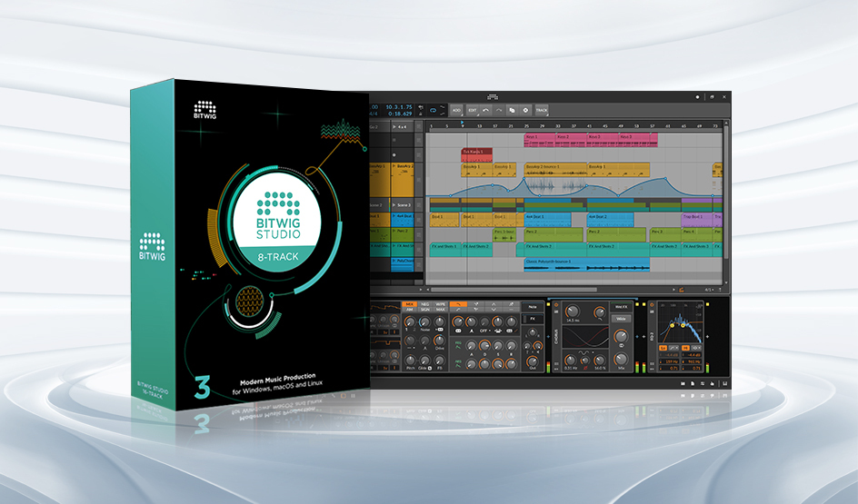Viewport: 858px width, 504px height.
Task: Select the Keys 1 pink clip
Action: click(540, 141)
